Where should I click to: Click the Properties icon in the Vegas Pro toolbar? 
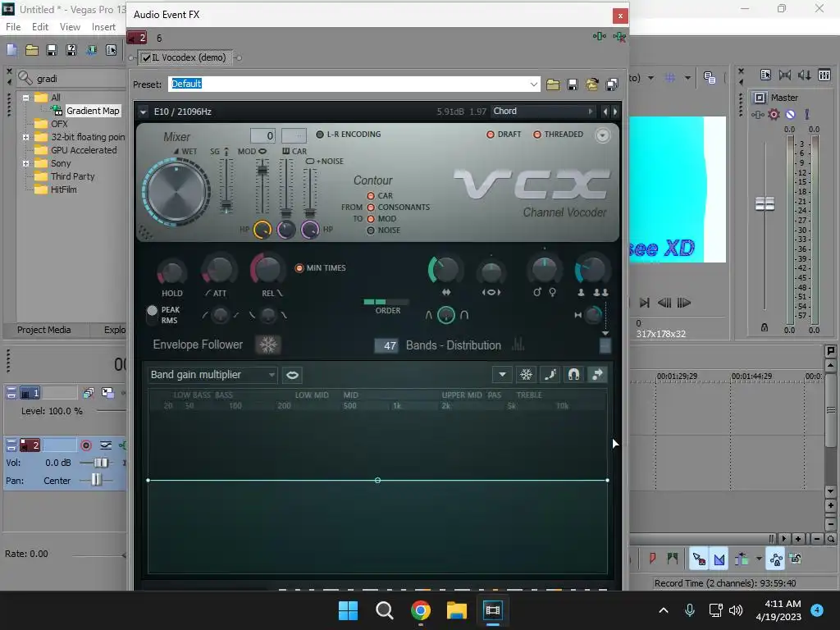tap(111, 50)
